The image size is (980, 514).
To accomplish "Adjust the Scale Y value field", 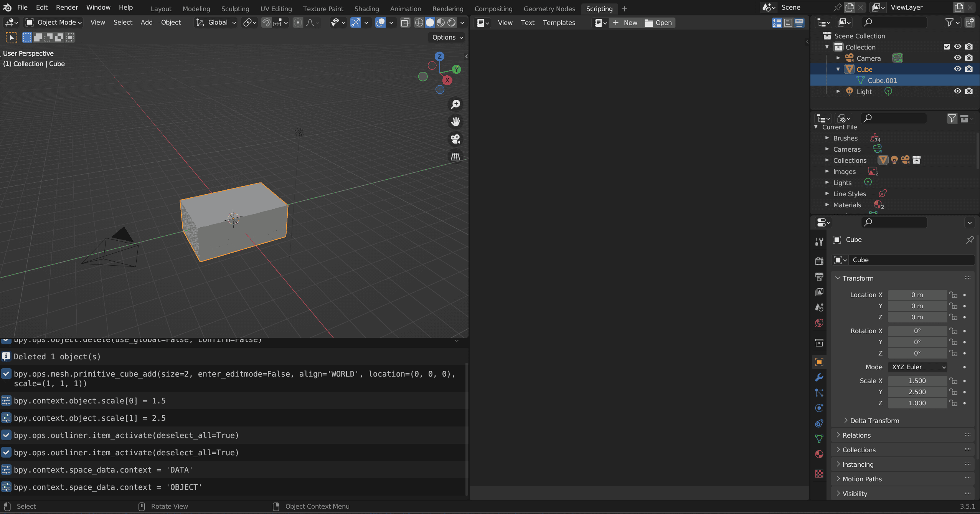I will 917,392.
